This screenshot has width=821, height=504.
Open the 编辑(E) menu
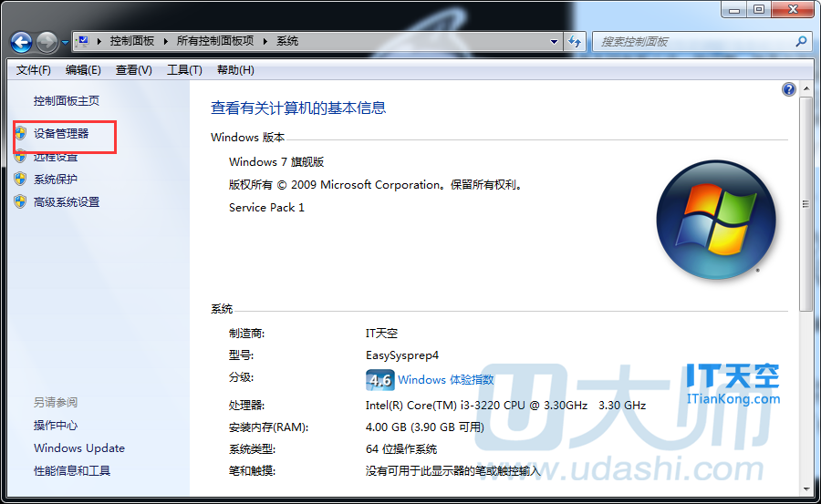(83, 69)
